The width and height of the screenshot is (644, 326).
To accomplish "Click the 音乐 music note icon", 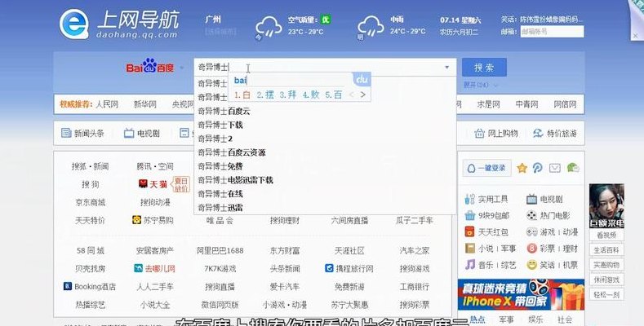I will 470,265.
